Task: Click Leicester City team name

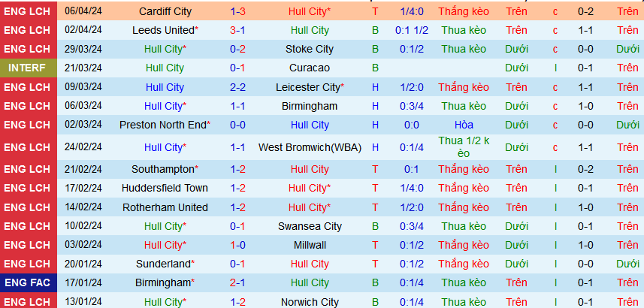Action: click(308, 87)
